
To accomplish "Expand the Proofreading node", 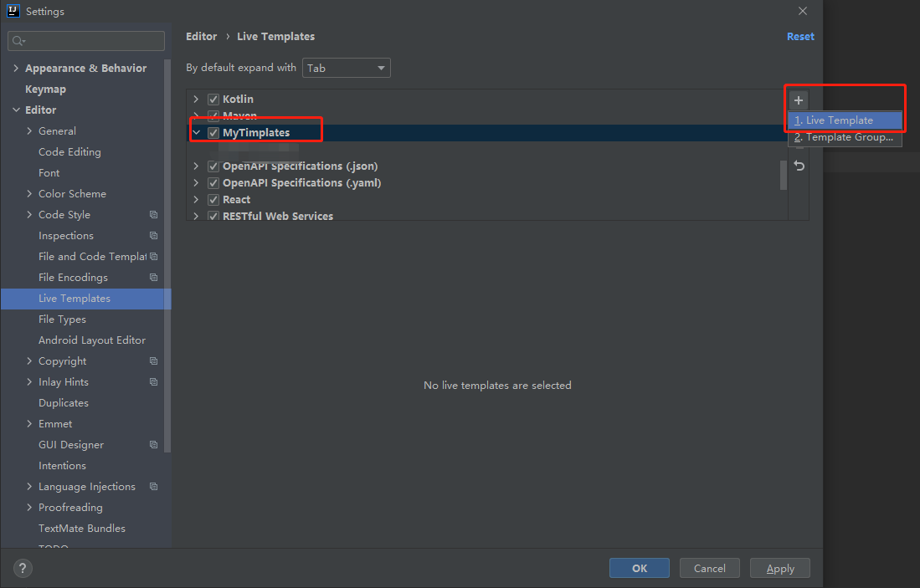I will tap(29, 508).
